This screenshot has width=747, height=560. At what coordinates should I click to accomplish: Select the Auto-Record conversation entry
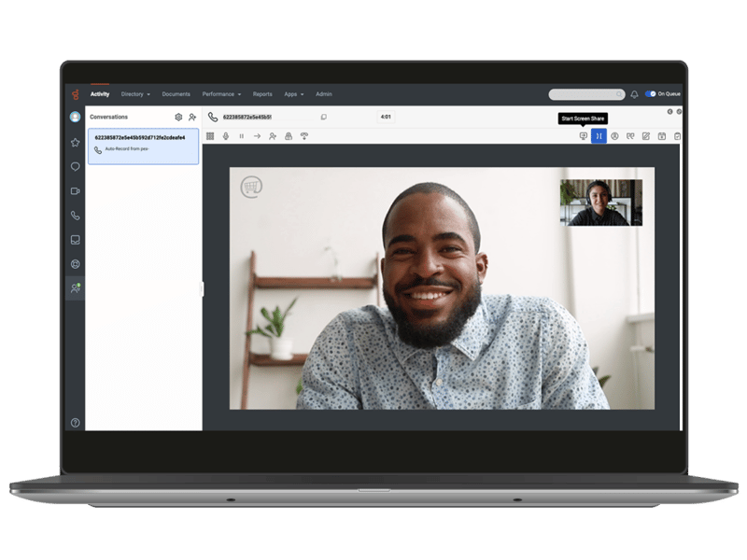143,147
